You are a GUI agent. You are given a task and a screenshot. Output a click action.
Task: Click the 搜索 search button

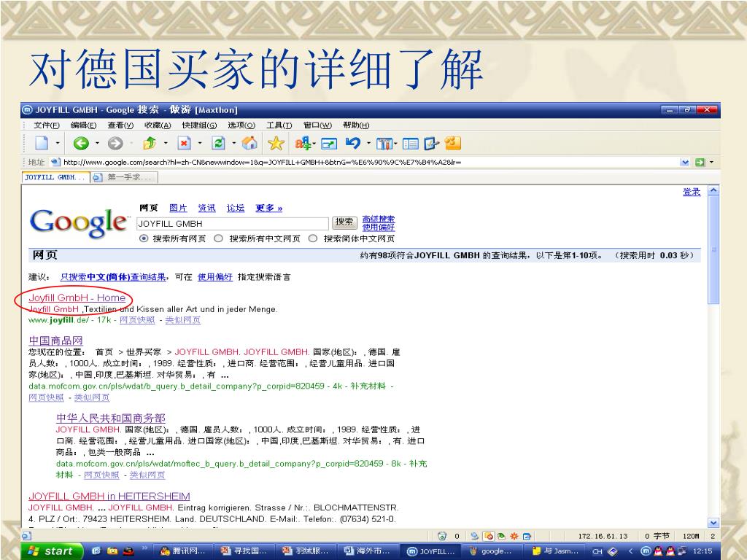tap(344, 222)
